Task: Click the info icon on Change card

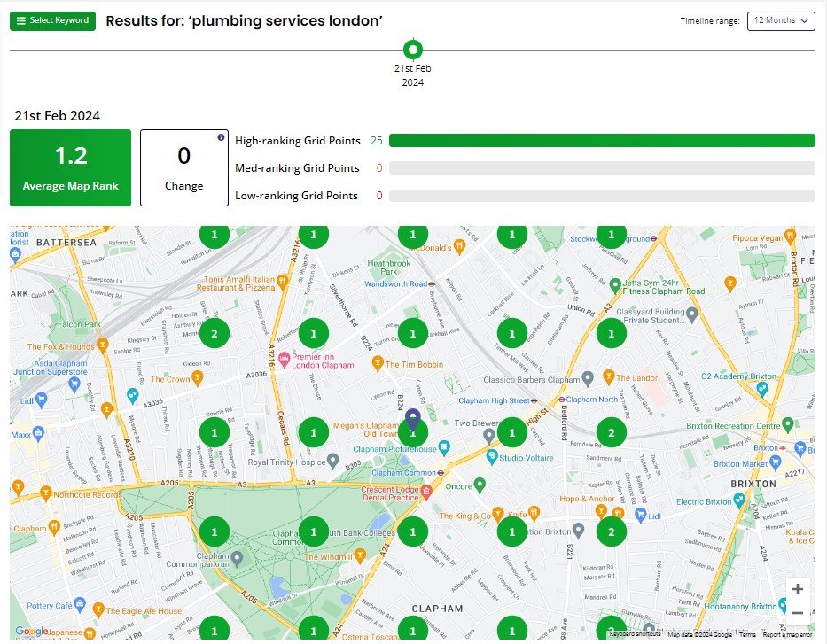Action: pyautogui.click(x=221, y=137)
